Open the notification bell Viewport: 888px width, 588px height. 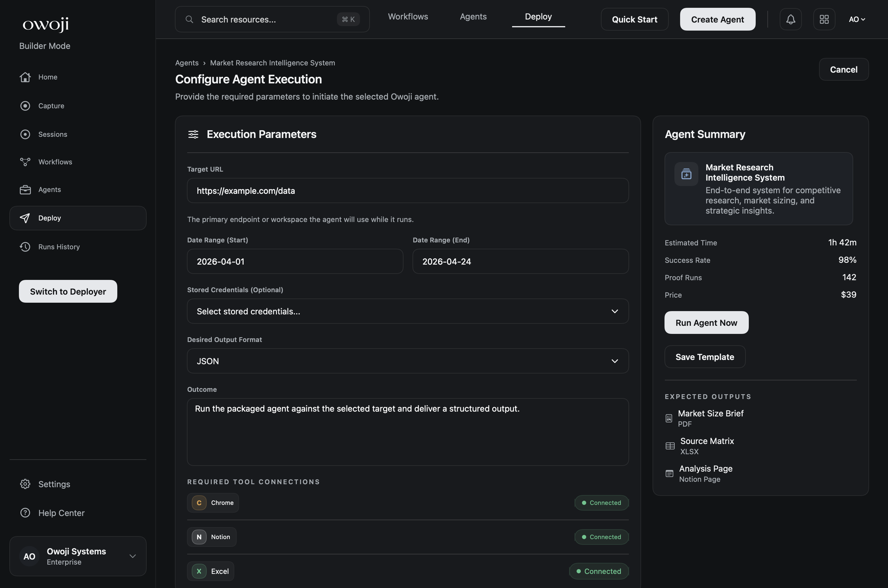[x=790, y=19]
